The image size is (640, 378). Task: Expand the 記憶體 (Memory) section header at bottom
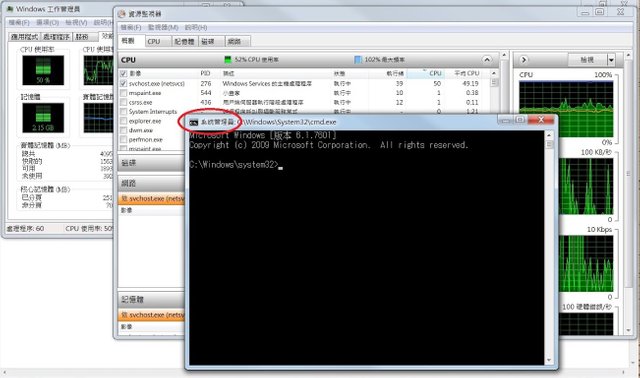[151, 300]
